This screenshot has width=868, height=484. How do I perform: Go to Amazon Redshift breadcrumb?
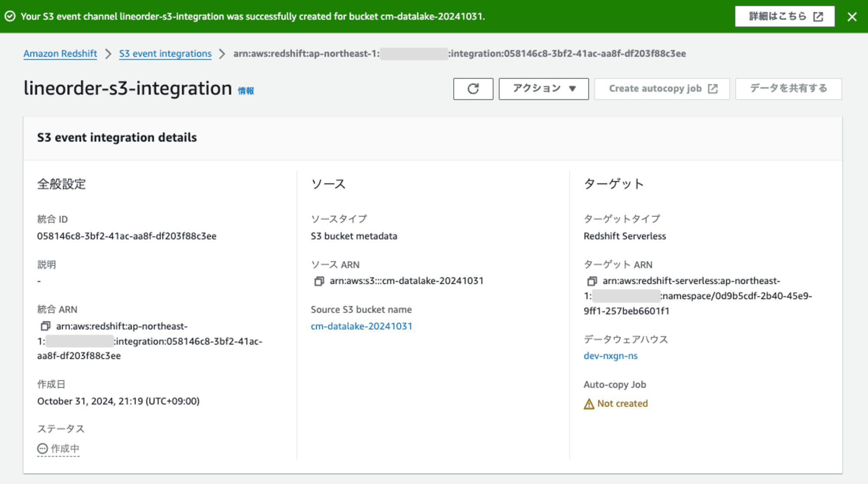click(60, 53)
